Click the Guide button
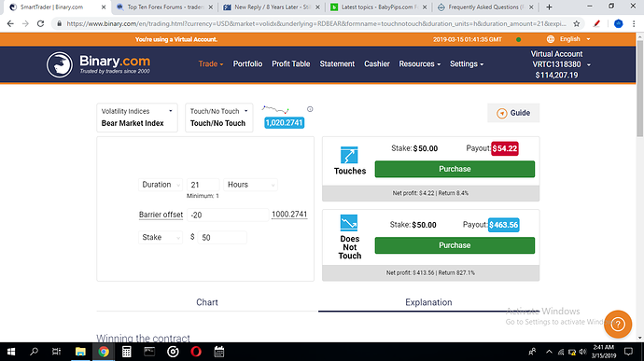Image resolution: width=644 pixels, height=361 pixels. (x=513, y=113)
